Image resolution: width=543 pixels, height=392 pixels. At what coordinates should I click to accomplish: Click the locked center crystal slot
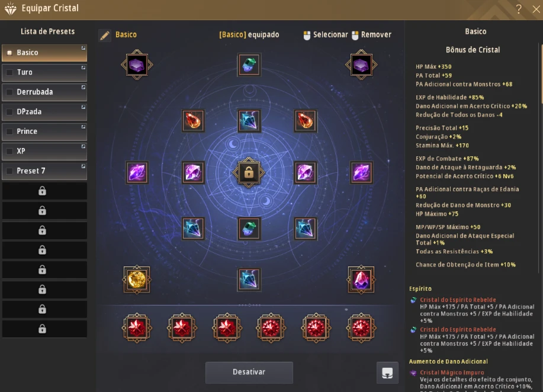click(x=249, y=172)
